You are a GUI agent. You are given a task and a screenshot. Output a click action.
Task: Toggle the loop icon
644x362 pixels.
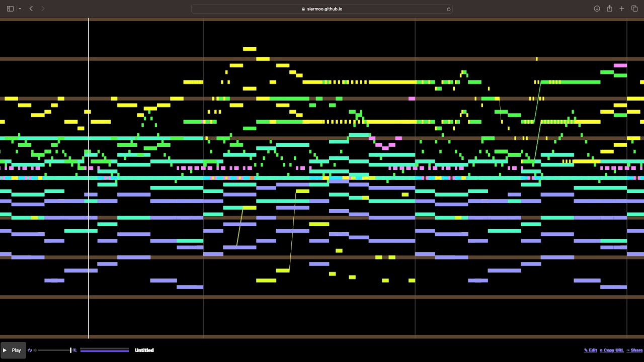point(30,350)
